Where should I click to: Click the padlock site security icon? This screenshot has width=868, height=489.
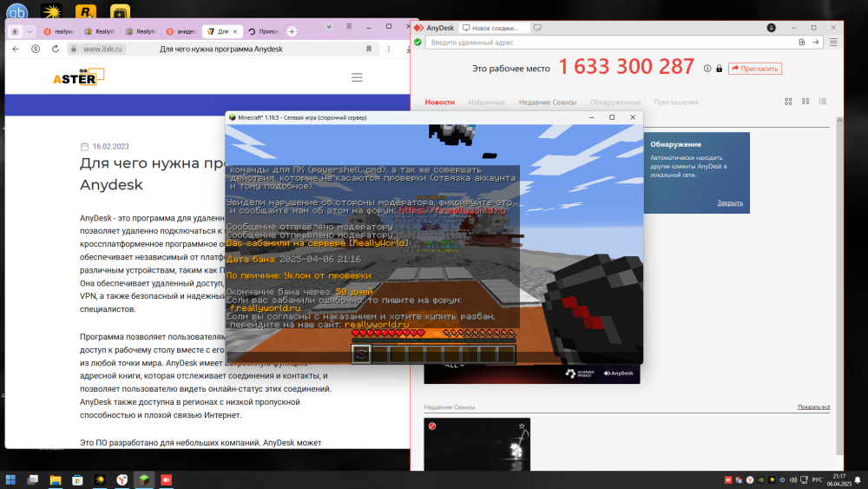(x=73, y=49)
